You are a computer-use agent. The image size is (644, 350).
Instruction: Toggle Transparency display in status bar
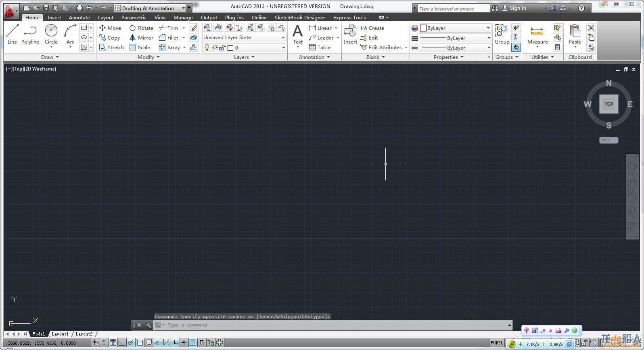tap(193, 343)
